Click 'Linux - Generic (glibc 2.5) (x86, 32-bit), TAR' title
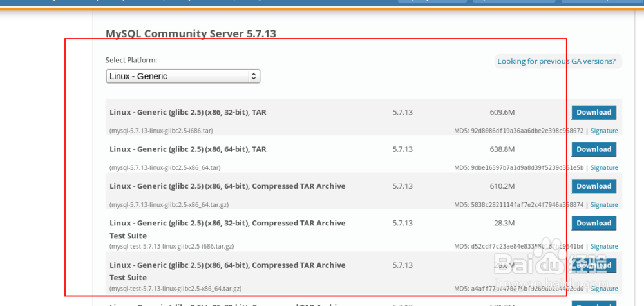This screenshot has width=644, height=306. coord(187,112)
